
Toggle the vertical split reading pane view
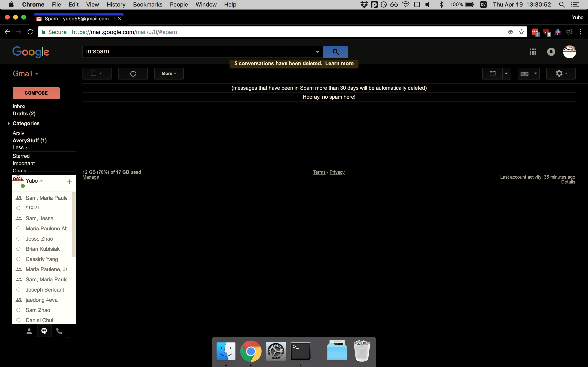coord(493,73)
